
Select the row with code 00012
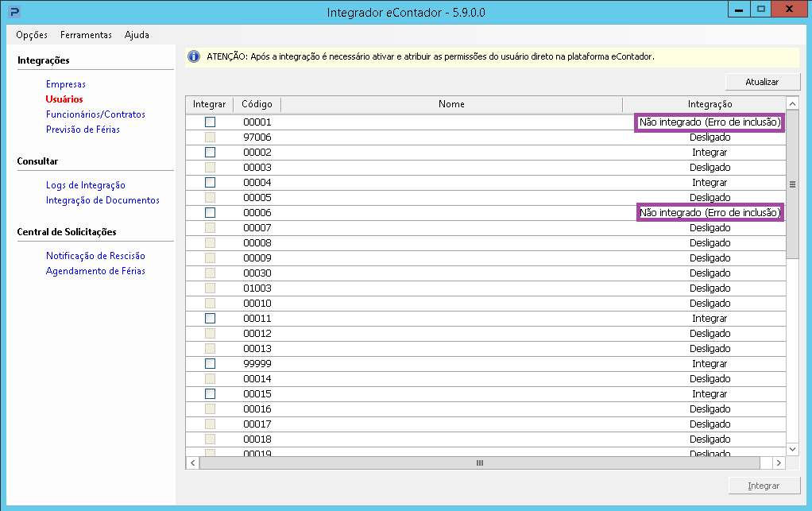click(485, 334)
